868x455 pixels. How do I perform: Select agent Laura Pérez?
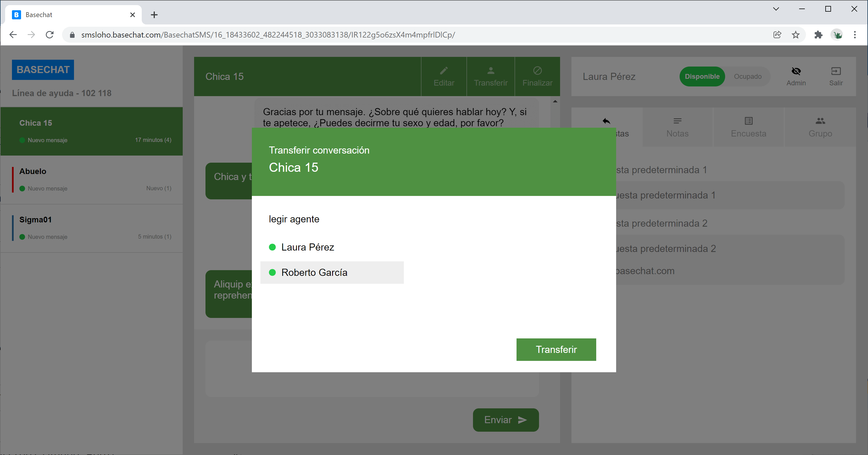(307, 247)
